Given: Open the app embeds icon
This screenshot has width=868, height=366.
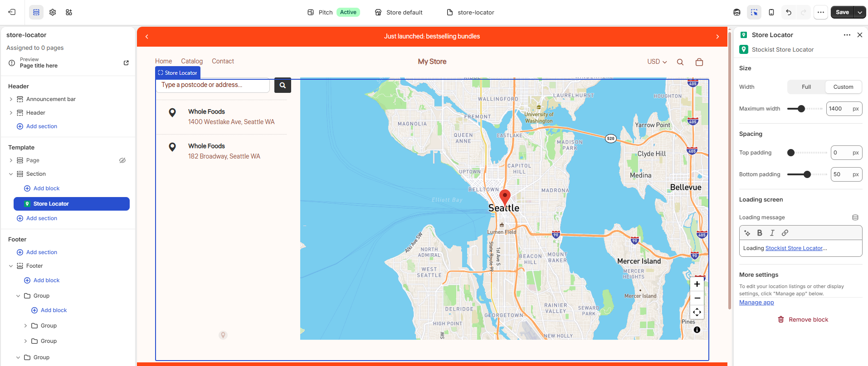Looking at the screenshot, I should coord(69,12).
